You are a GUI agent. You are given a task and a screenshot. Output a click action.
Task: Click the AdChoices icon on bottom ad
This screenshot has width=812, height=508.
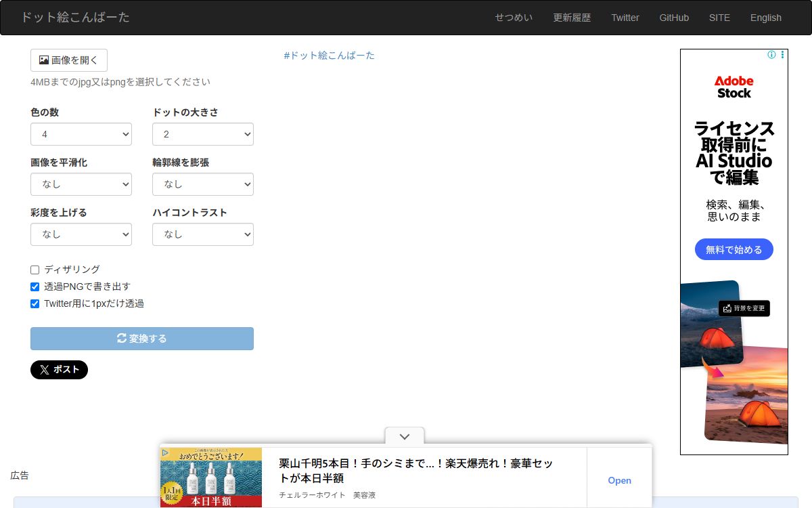click(x=164, y=452)
